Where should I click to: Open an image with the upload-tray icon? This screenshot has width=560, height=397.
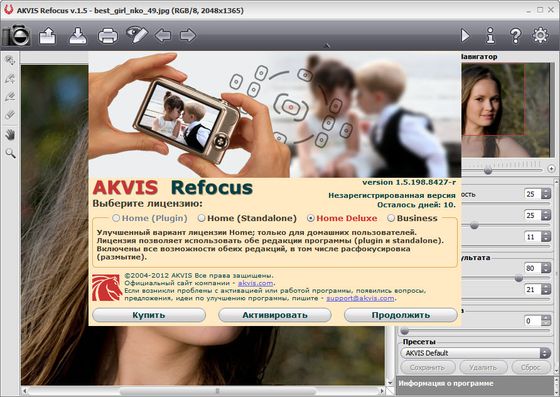[x=48, y=36]
